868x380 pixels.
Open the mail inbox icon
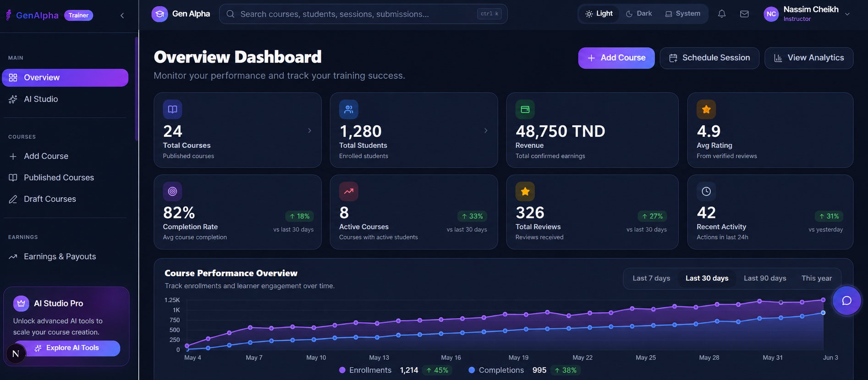click(x=744, y=14)
